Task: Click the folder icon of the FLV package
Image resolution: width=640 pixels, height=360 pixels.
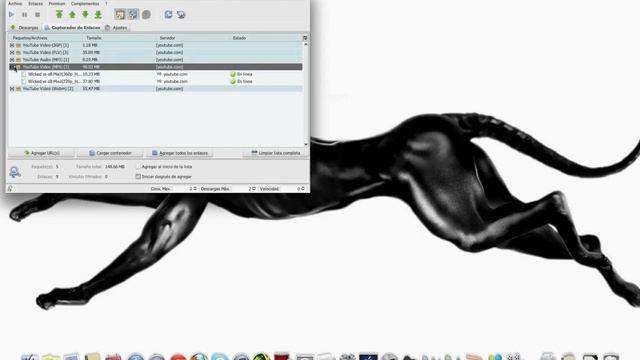Action: pos(18,53)
